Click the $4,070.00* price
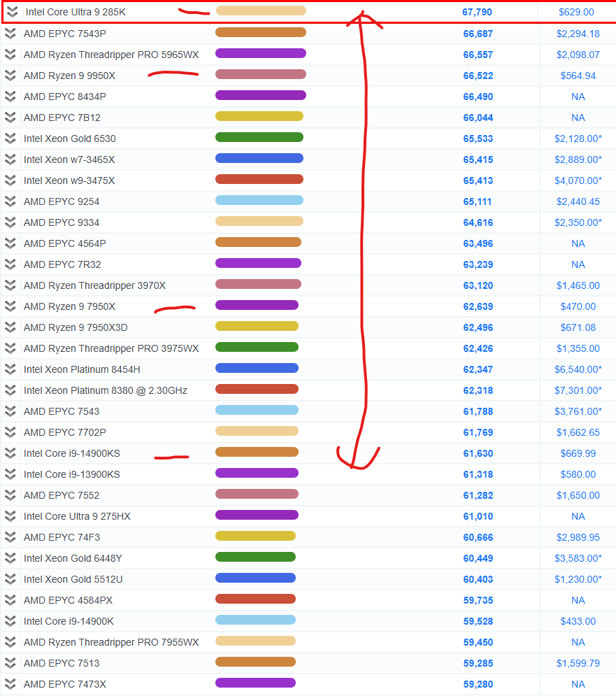Viewport: 616px width, 696px height. [x=578, y=180]
